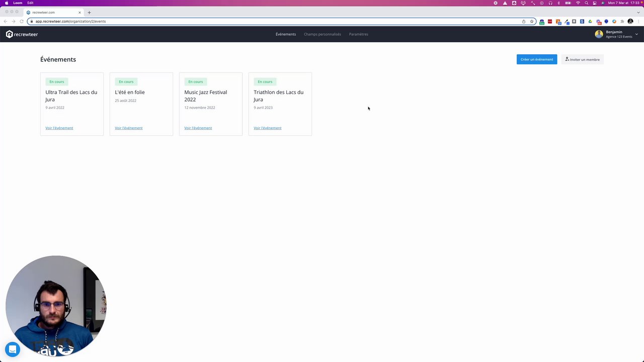Screen dimensions: 644x362
Task: Click Benjamin's profile avatar
Action: click(599, 34)
